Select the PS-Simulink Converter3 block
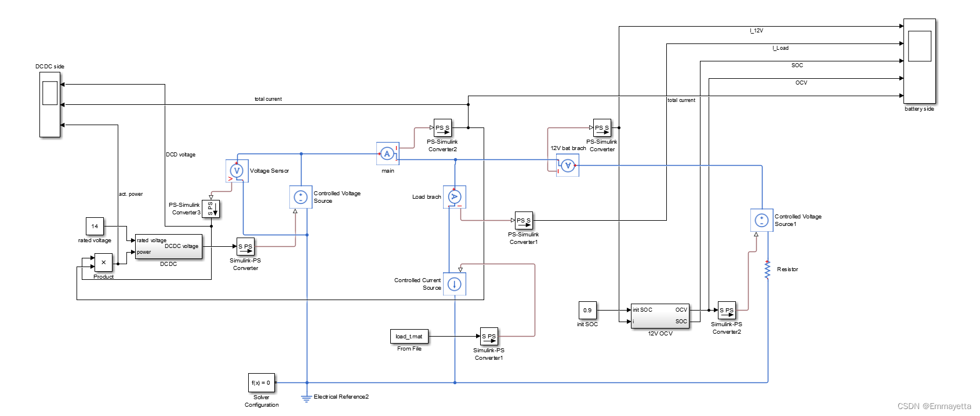The width and height of the screenshot is (980, 416). pos(210,209)
